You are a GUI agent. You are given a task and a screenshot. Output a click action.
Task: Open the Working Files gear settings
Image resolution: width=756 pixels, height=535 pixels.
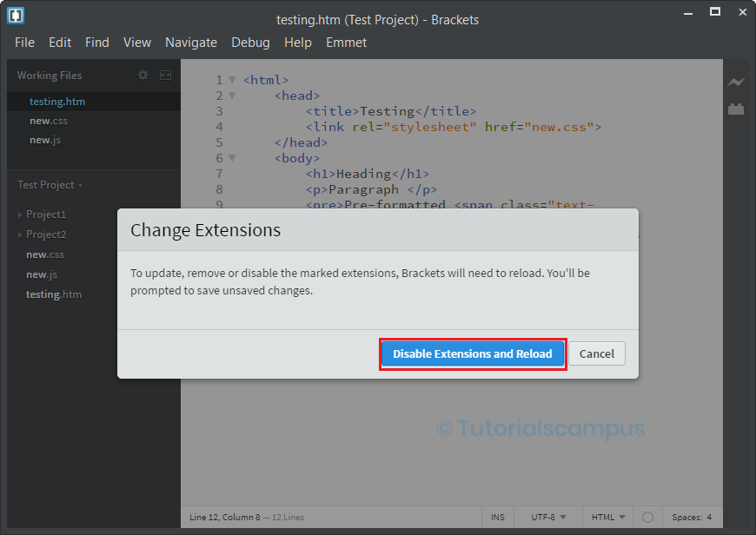pos(143,76)
